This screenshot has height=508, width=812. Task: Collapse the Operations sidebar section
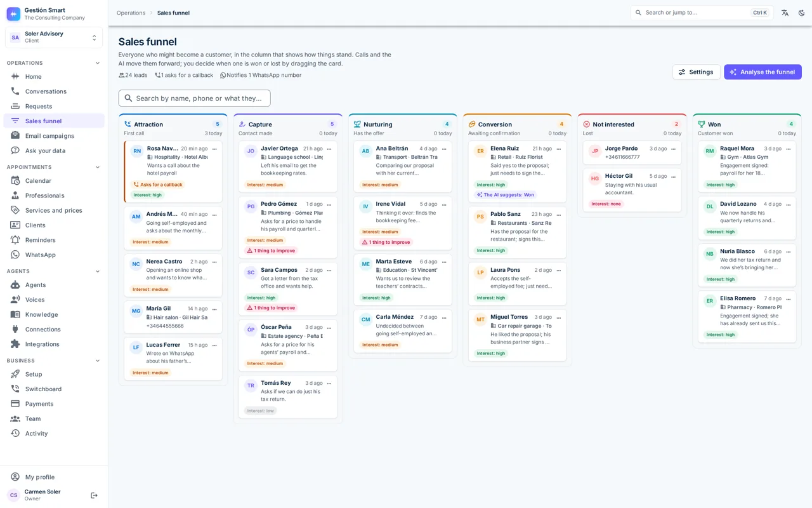[98, 63]
